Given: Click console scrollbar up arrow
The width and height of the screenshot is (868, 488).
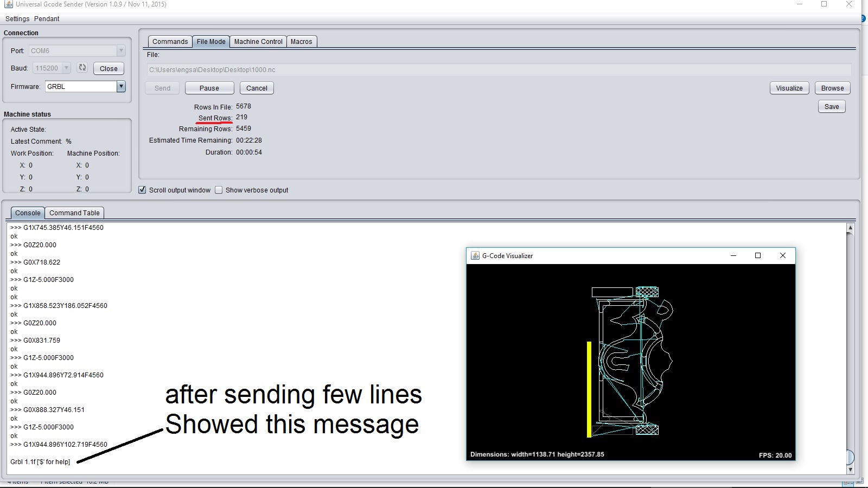Looking at the screenshot, I should click(x=850, y=228).
